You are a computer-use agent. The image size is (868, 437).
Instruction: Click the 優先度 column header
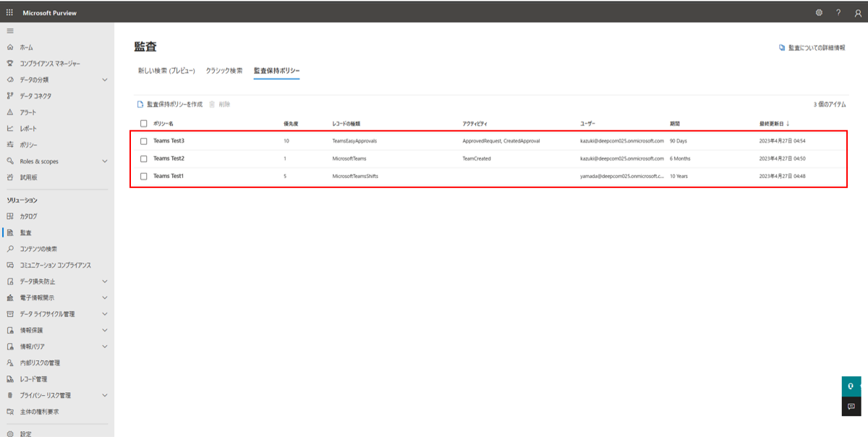pyautogui.click(x=292, y=124)
